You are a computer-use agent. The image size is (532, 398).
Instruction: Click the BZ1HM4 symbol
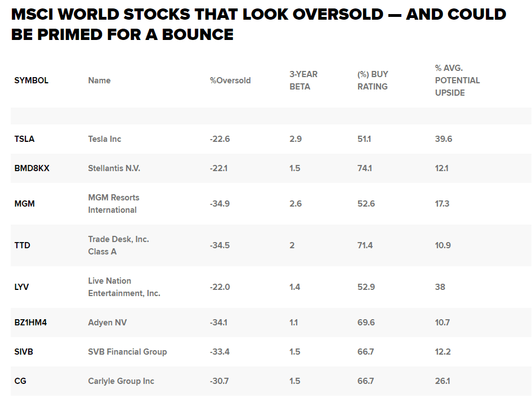point(30,323)
